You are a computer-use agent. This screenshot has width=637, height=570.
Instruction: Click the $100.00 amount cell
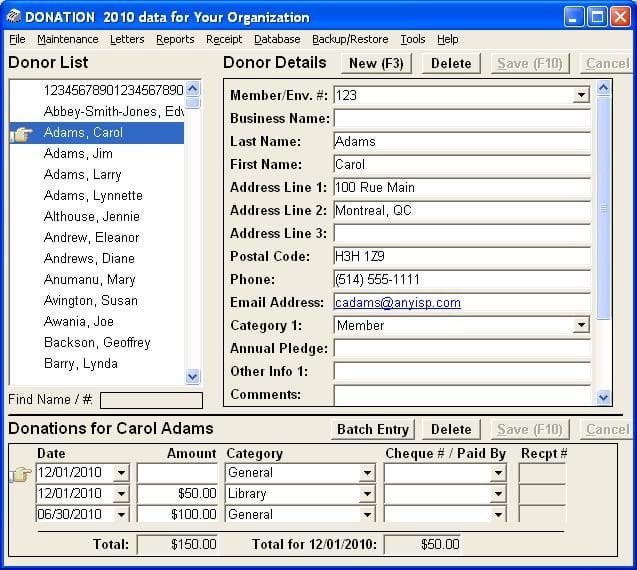click(178, 515)
